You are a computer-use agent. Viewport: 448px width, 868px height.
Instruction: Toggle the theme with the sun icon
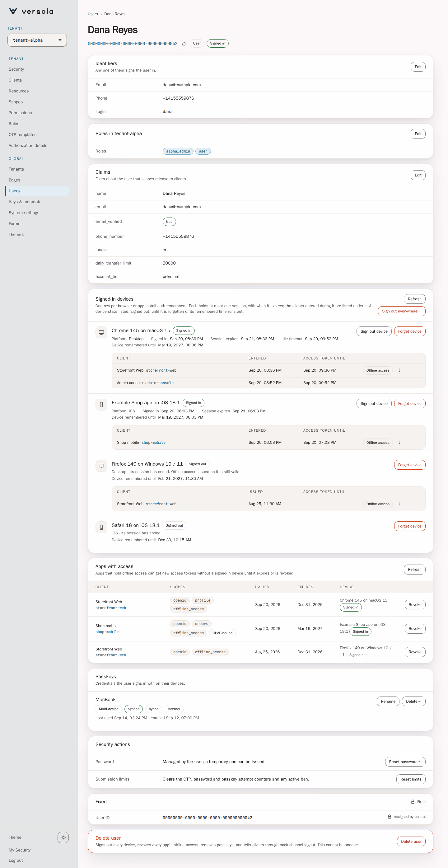[63, 837]
